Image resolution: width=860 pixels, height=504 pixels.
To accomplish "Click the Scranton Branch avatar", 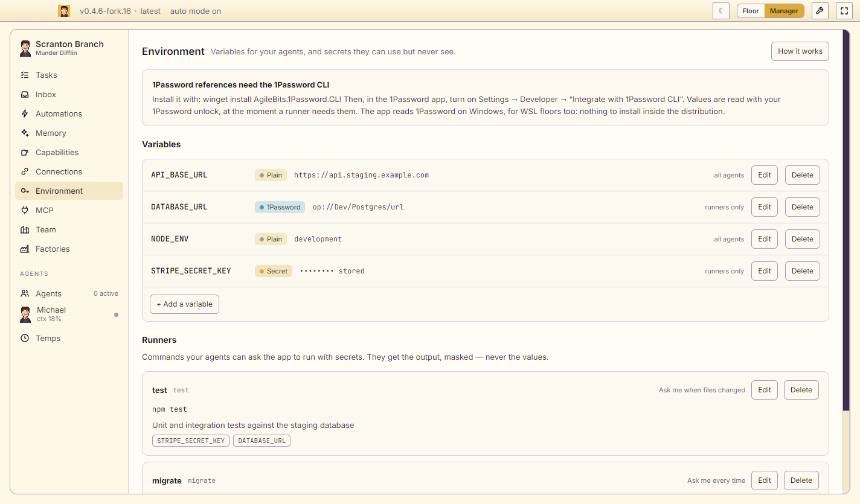I will [x=25, y=48].
